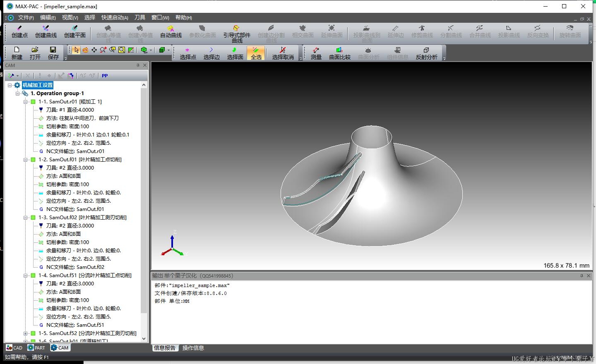Select NC文件输出: SamOut.r01 tree row
The width and height of the screenshot is (596, 364).
tap(75, 151)
